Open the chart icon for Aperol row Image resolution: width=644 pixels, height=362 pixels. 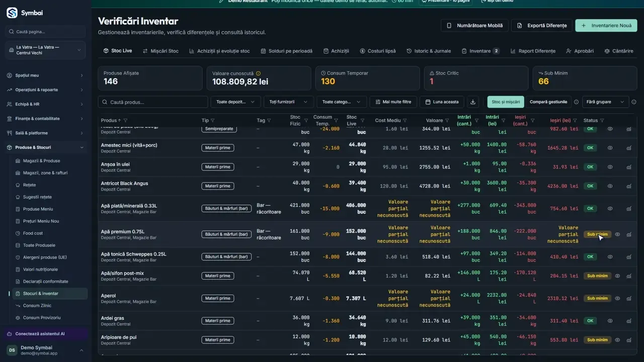point(629,299)
